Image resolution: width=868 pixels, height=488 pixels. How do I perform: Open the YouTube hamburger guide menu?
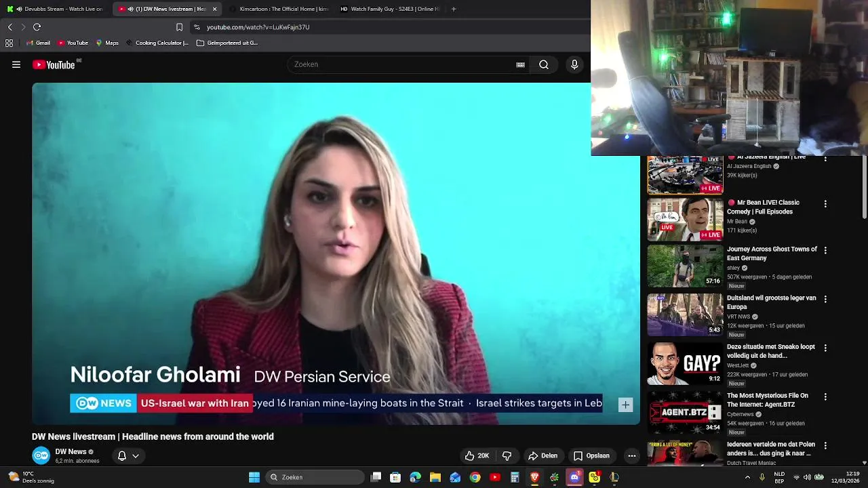[16, 64]
